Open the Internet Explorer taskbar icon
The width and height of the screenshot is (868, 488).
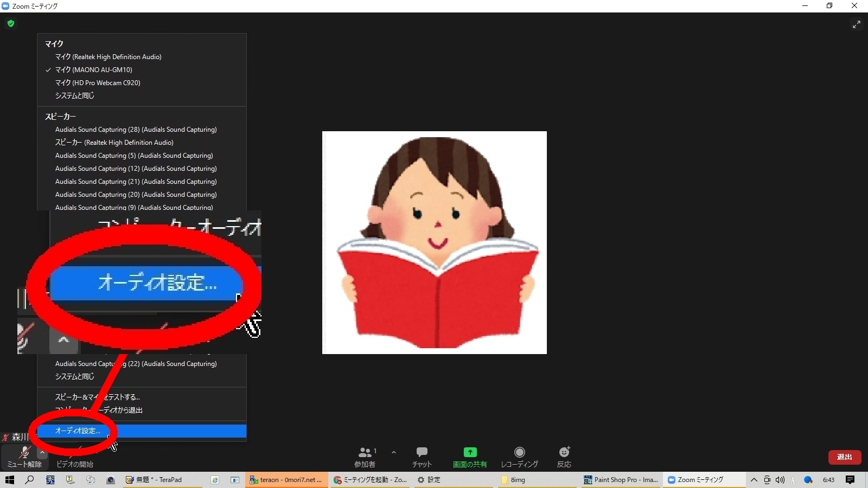[x=215, y=480]
